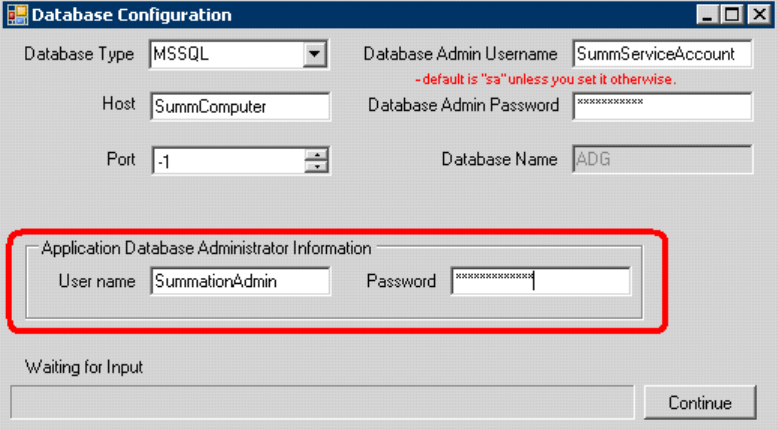Screen dimensions: 778x429
Task: Click the Host field containing SummComputer
Action: 239,106
